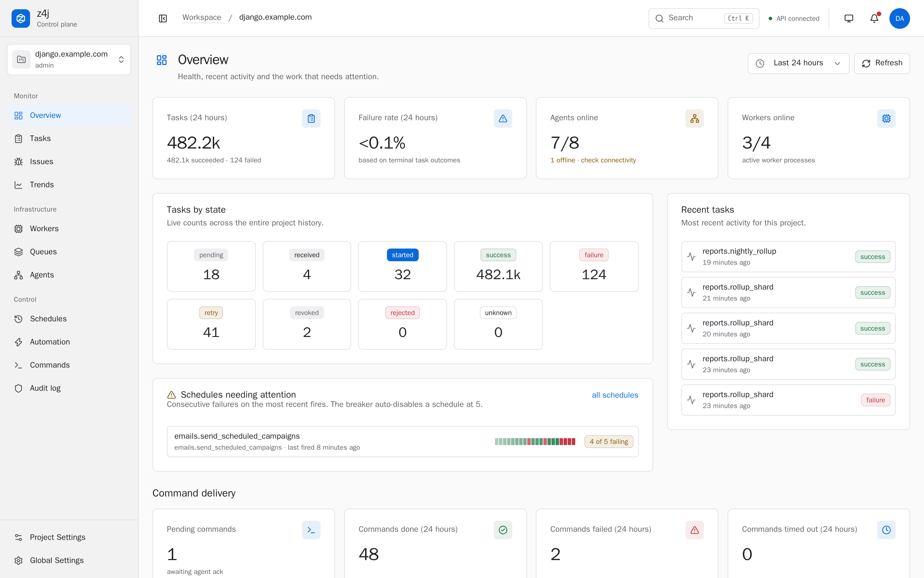Click Workspace breadcrumb link
This screenshot has height=578, width=924.
(202, 17)
